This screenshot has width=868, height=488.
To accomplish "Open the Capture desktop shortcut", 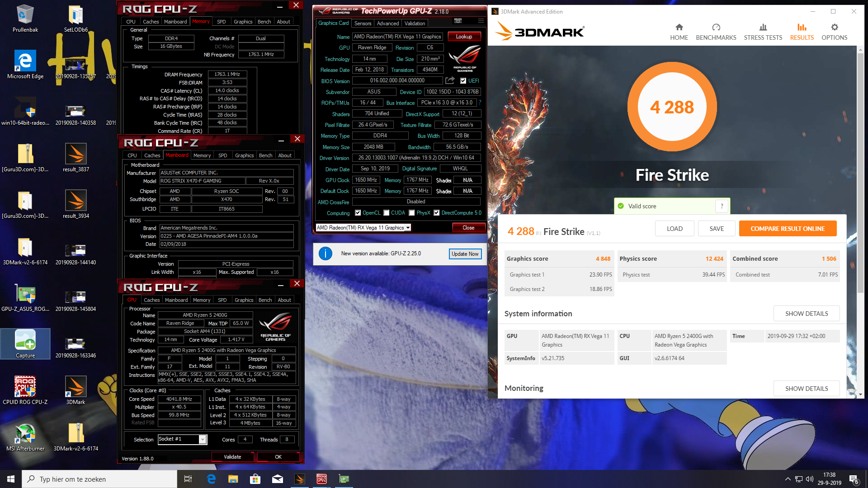I will (25, 343).
